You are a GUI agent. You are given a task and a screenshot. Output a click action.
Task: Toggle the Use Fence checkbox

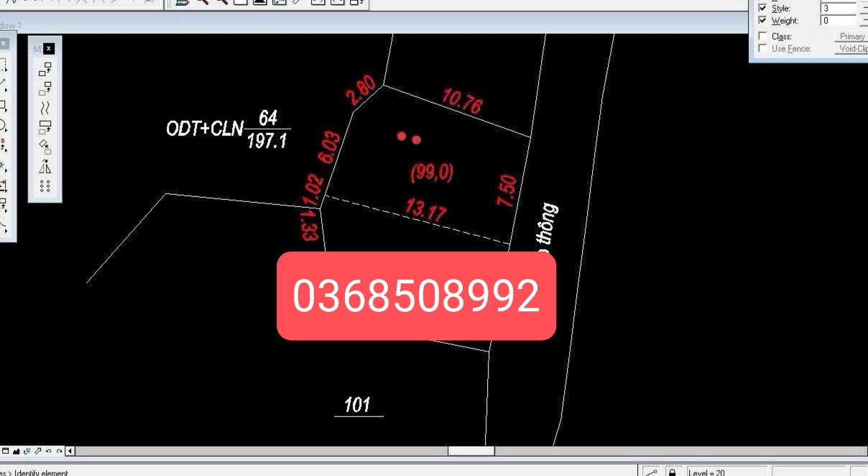pos(762,48)
